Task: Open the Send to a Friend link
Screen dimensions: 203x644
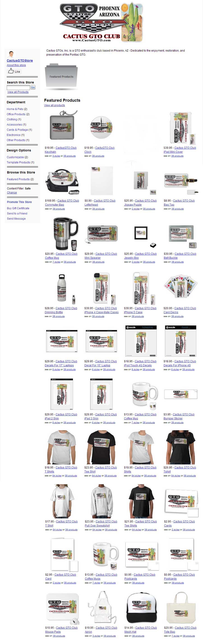Action: (x=17, y=214)
